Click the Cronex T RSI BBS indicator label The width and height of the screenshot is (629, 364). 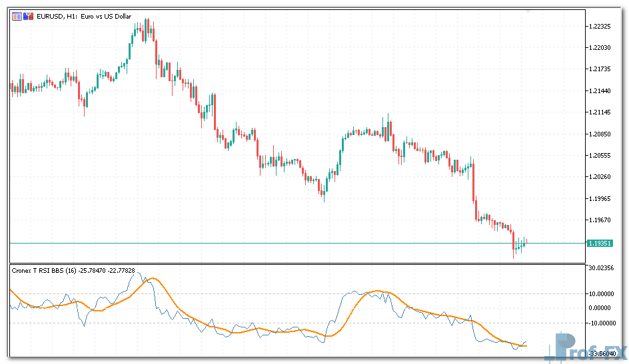(45, 270)
